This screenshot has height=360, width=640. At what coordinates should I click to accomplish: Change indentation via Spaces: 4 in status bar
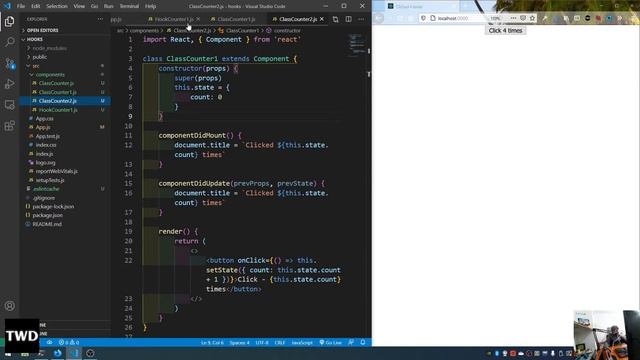coord(239,342)
